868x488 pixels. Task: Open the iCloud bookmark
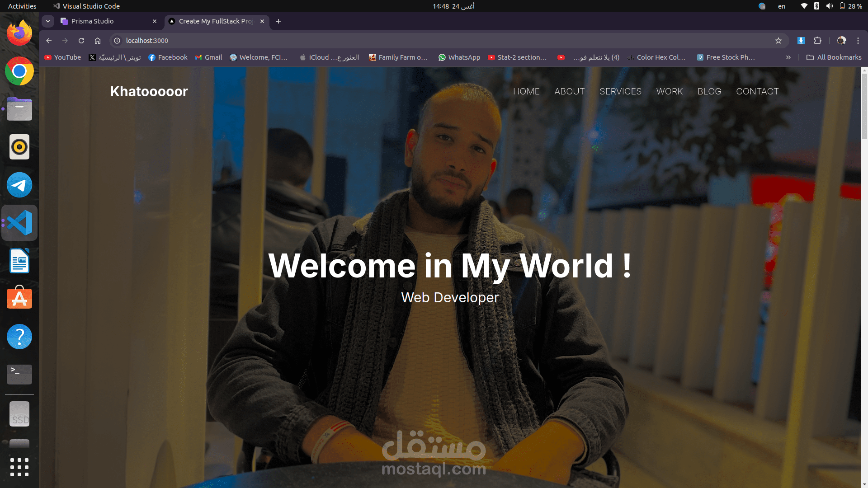[x=329, y=57]
